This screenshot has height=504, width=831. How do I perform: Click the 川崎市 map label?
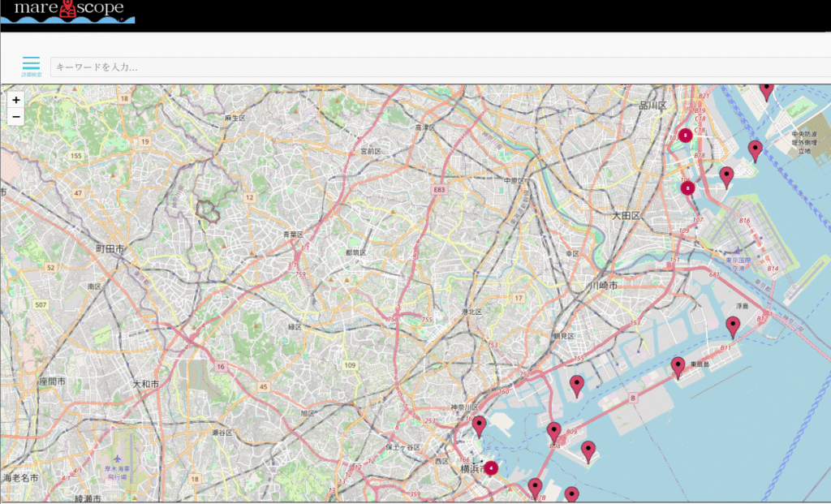point(604,285)
